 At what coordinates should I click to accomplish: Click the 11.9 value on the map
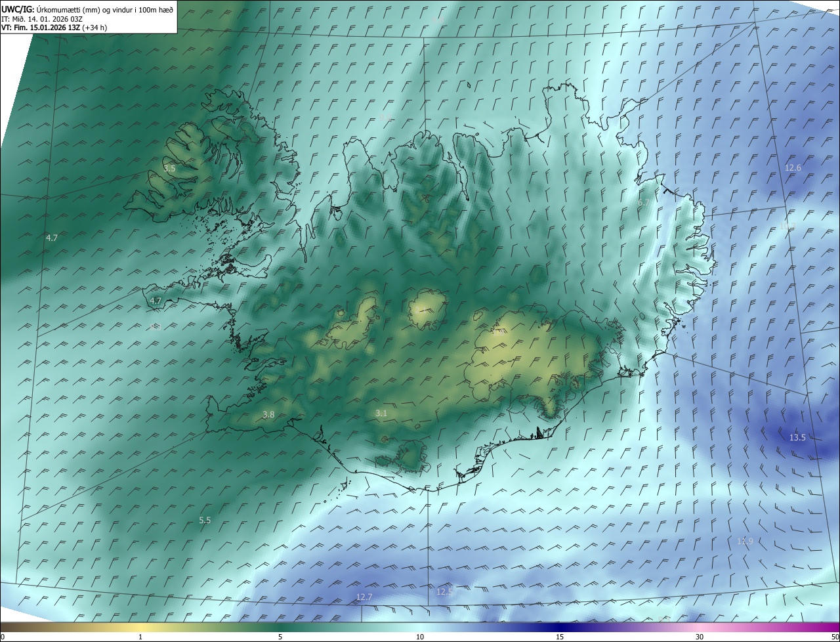(745, 542)
